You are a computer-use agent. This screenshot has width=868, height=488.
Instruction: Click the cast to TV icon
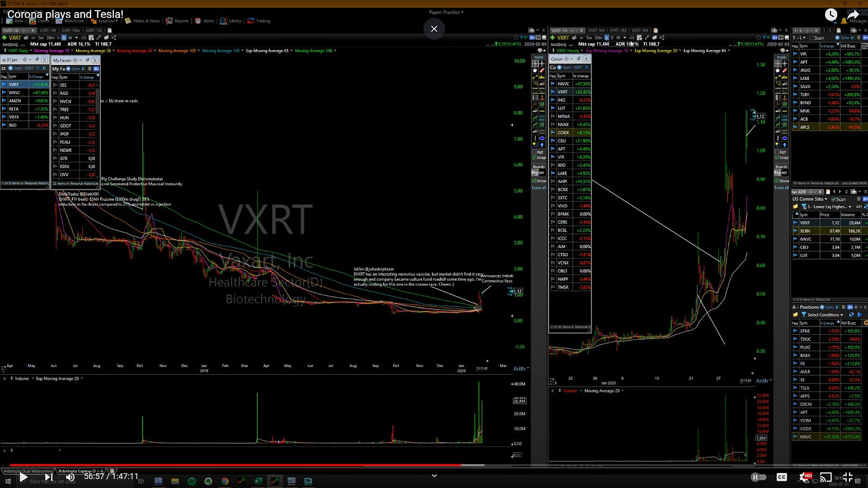pyautogui.click(x=826, y=477)
